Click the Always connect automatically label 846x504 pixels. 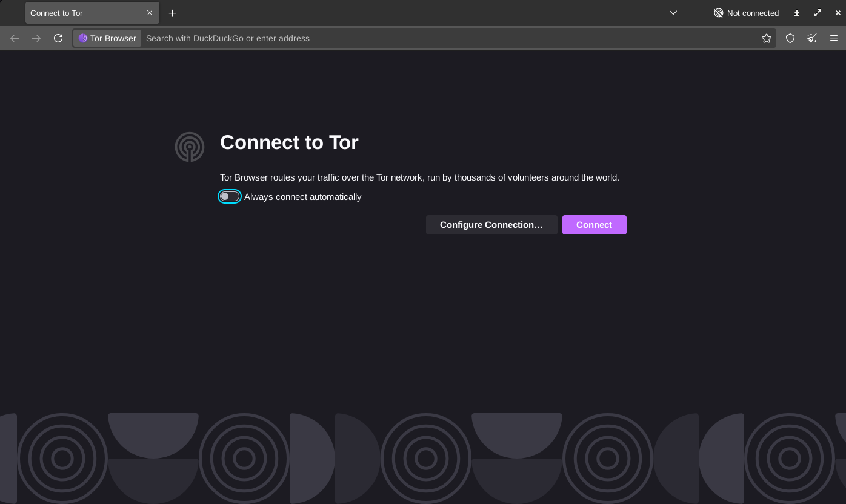click(303, 197)
